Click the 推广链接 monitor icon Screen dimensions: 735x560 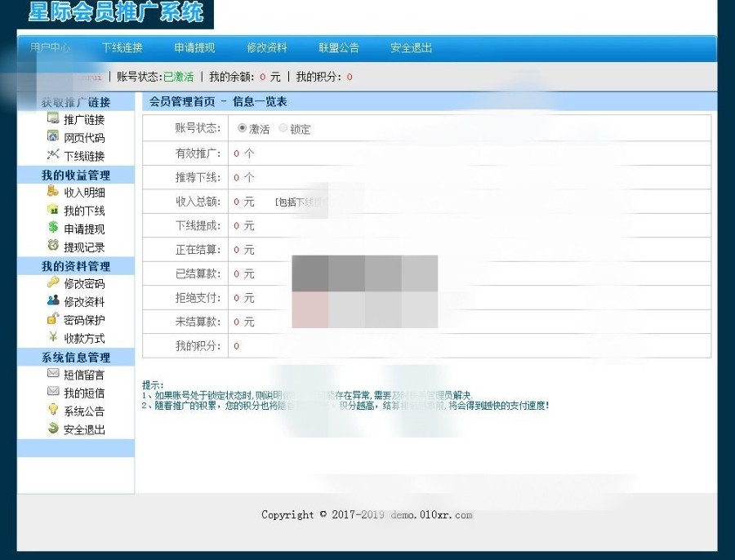[53, 118]
